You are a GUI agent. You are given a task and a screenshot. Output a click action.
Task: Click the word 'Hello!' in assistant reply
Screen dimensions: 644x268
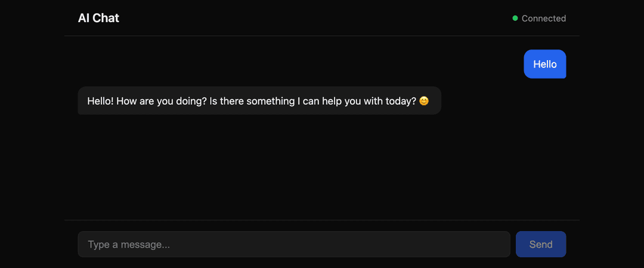click(x=101, y=101)
